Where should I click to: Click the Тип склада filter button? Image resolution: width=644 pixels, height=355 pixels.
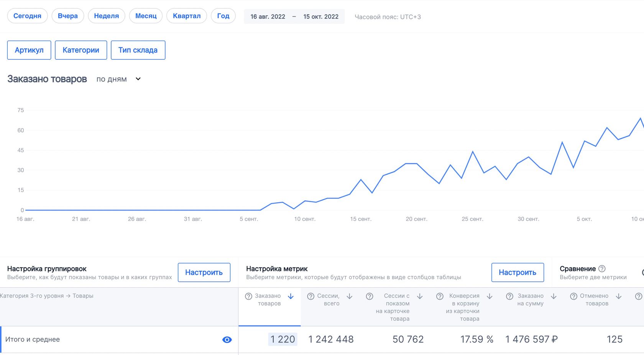138,50
